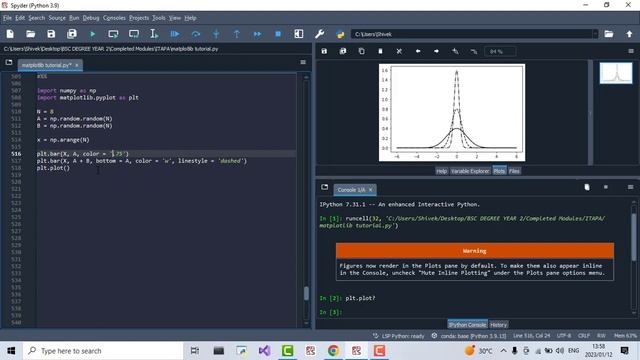Click conda base environment status
Image resolution: width=640 pixels, height=360 pixels.
click(469, 336)
